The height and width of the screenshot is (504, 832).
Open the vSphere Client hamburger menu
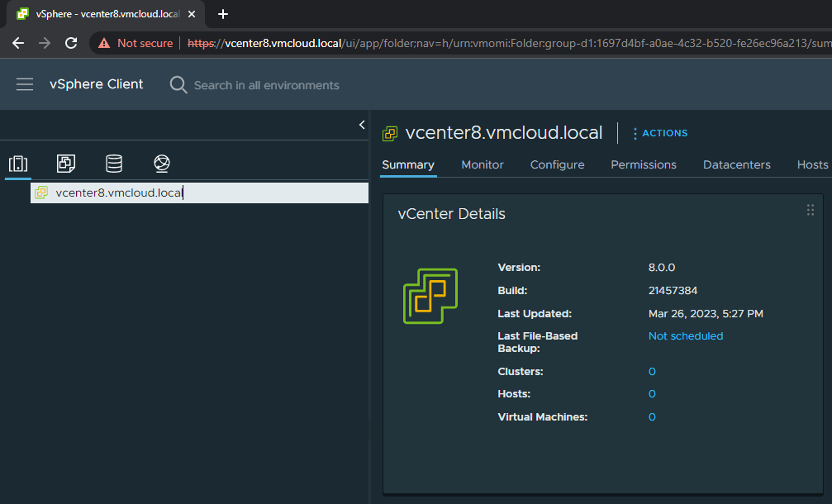pos(24,84)
